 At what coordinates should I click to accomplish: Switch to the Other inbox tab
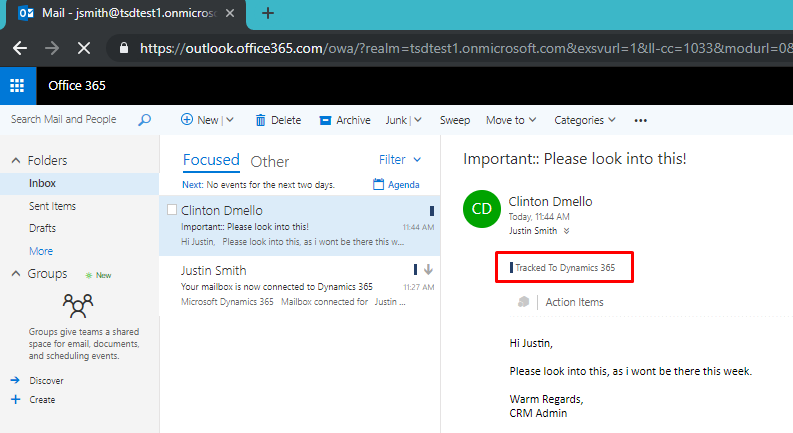click(270, 162)
